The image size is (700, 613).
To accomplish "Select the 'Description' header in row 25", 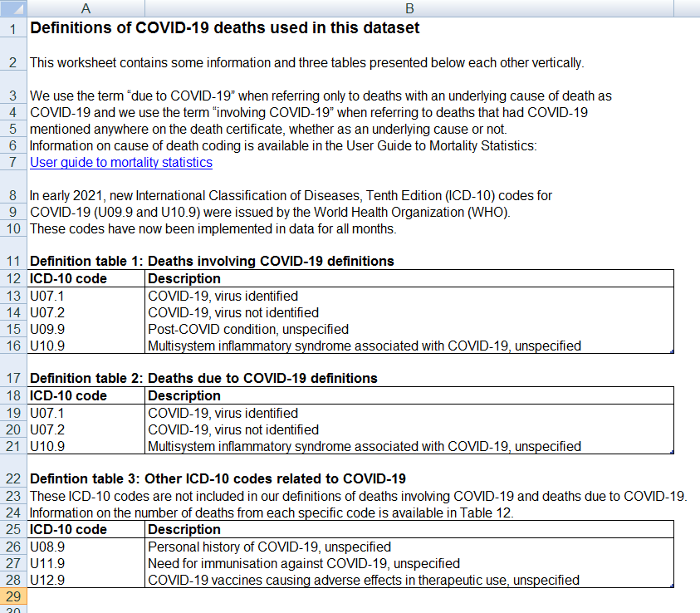I will [x=409, y=529].
